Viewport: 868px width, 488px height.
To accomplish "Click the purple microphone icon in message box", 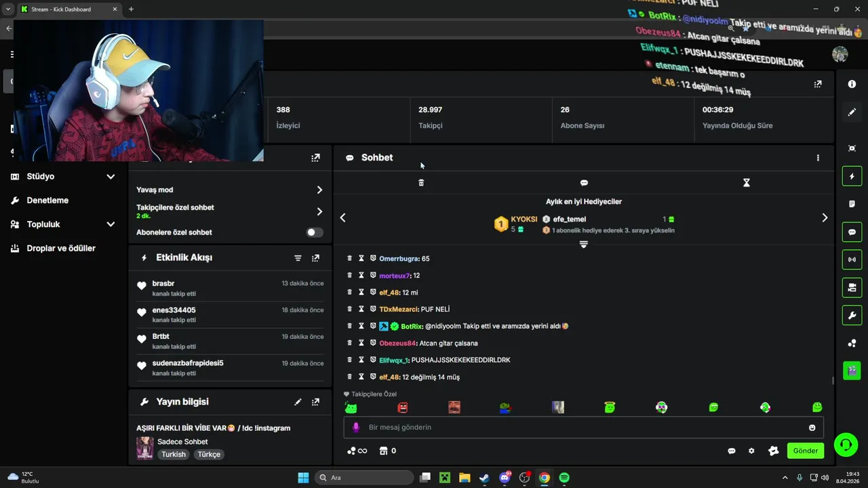I will coord(356,428).
